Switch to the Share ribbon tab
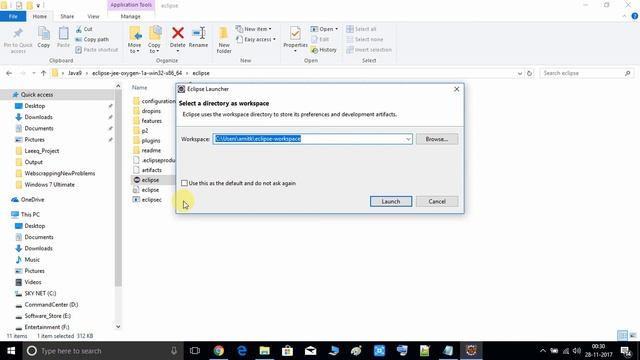 click(67, 16)
